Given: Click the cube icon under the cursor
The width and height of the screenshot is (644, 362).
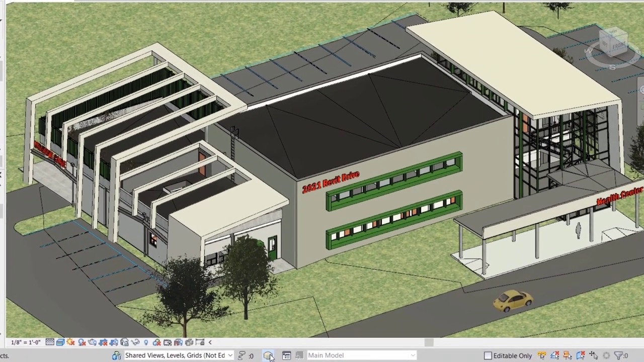Looking at the screenshot, I should 268,355.
